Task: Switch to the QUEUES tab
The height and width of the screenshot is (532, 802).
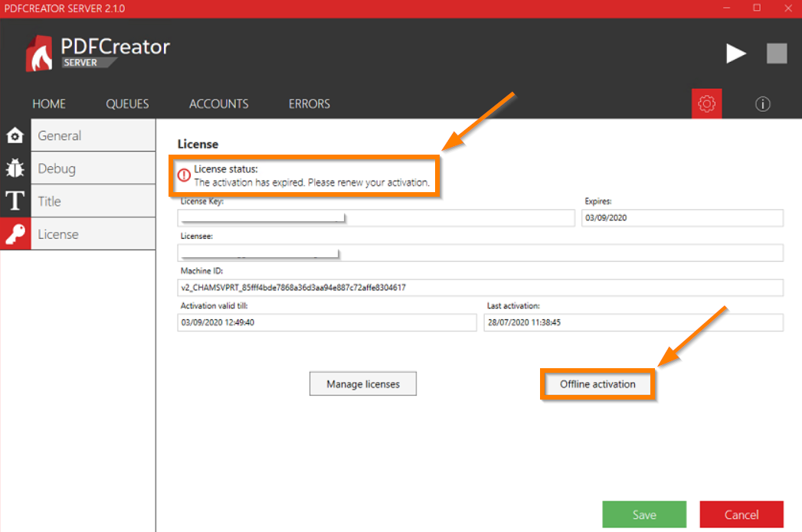Action: pos(127,104)
